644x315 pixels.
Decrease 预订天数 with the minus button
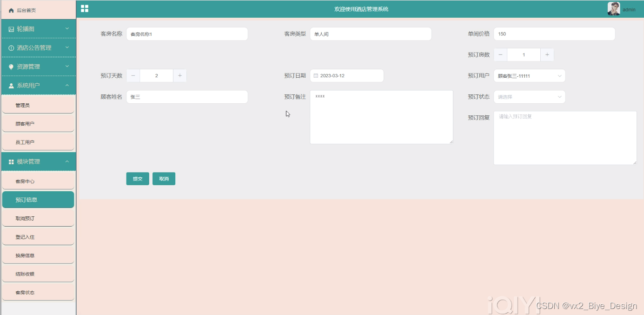pos(133,76)
